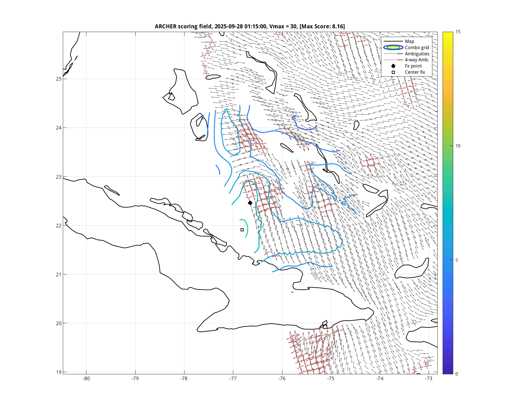This screenshot has width=512, height=420.
Task: Click the x-axis tick label -77
Action: (x=233, y=379)
